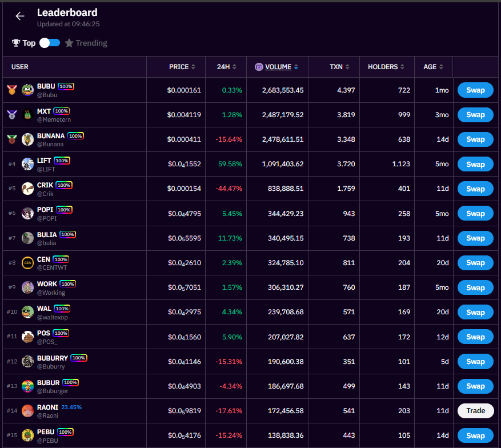Sort by VOLUME column arrows
Image resolution: width=501 pixels, height=448 pixels.
coord(296,67)
